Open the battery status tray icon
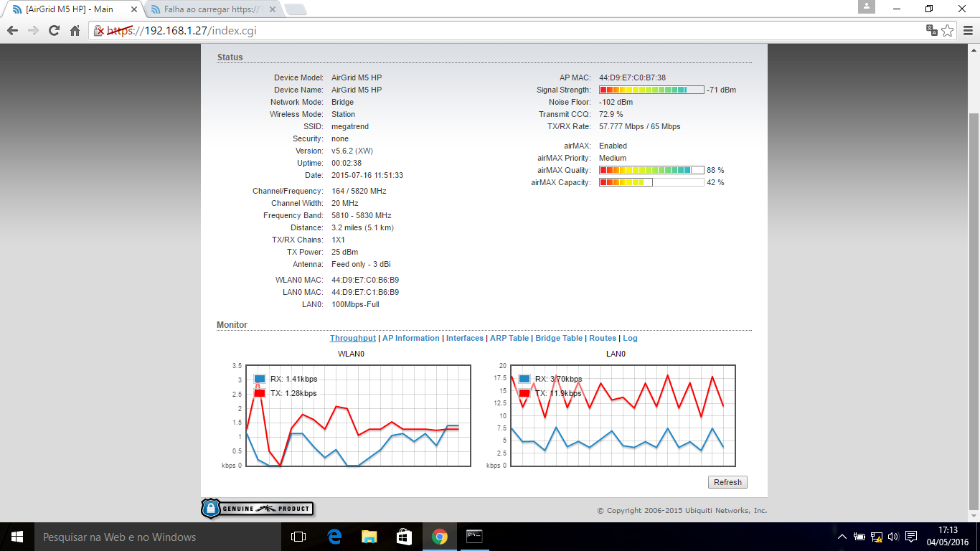The width and height of the screenshot is (980, 551). click(859, 537)
